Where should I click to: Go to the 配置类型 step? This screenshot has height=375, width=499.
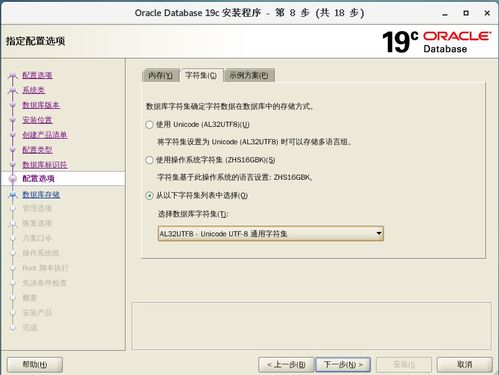click(x=37, y=150)
